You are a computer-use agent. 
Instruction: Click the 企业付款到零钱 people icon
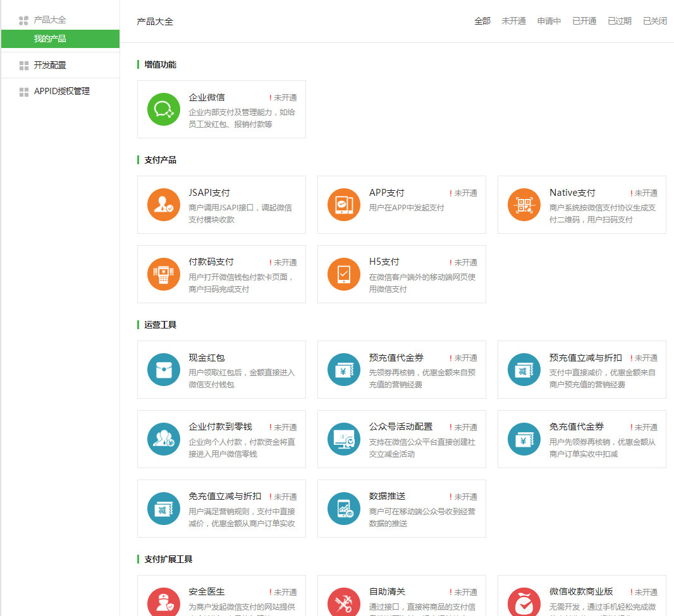coord(163,439)
